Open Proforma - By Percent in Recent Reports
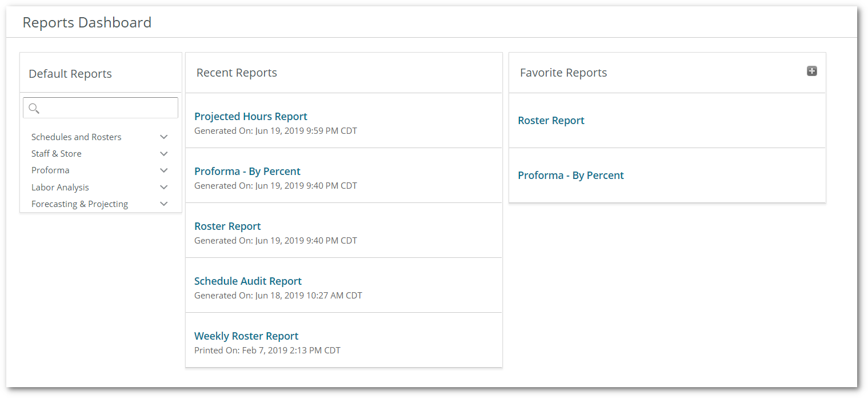Screen dimensions: 868x398 [247, 171]
